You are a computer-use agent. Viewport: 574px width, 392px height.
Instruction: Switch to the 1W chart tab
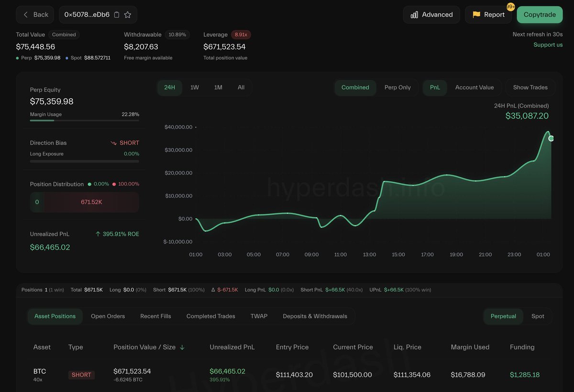[194, 87]
